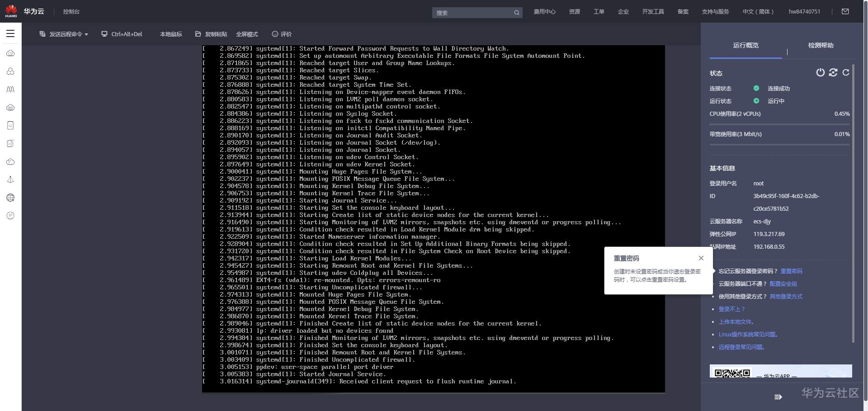
Task: Send Ctrl+Alt+Del to the server
Action: (122, 34)
